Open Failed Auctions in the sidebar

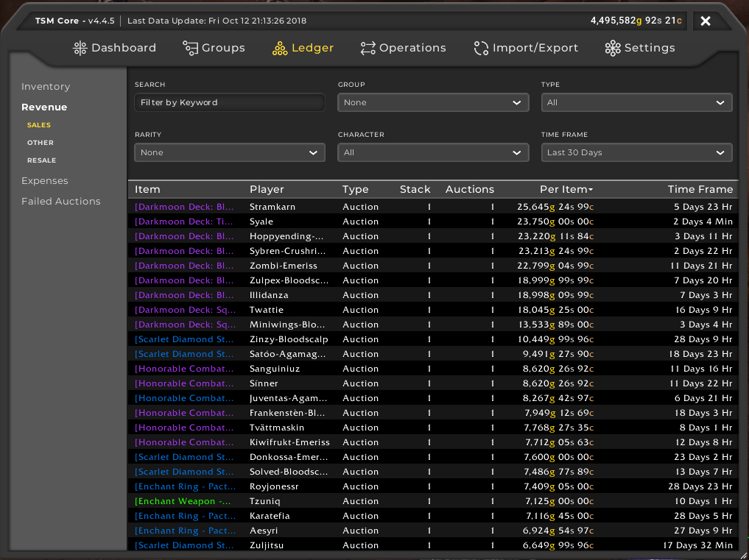61,202
